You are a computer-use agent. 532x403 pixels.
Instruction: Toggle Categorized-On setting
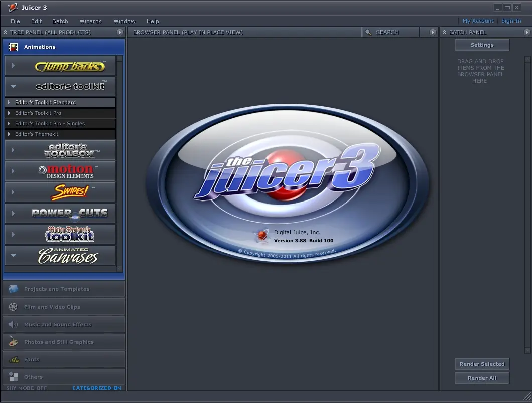[x=97, y=388]
